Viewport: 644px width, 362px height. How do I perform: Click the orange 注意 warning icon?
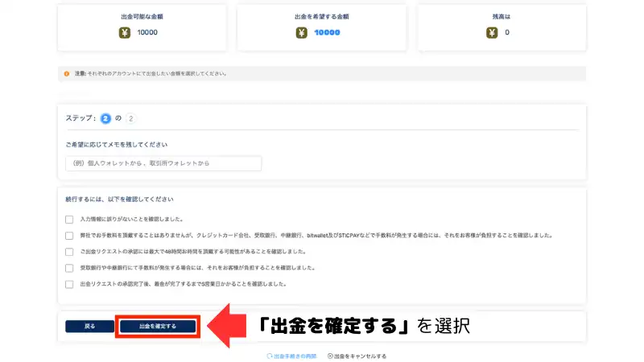(67, 73)
